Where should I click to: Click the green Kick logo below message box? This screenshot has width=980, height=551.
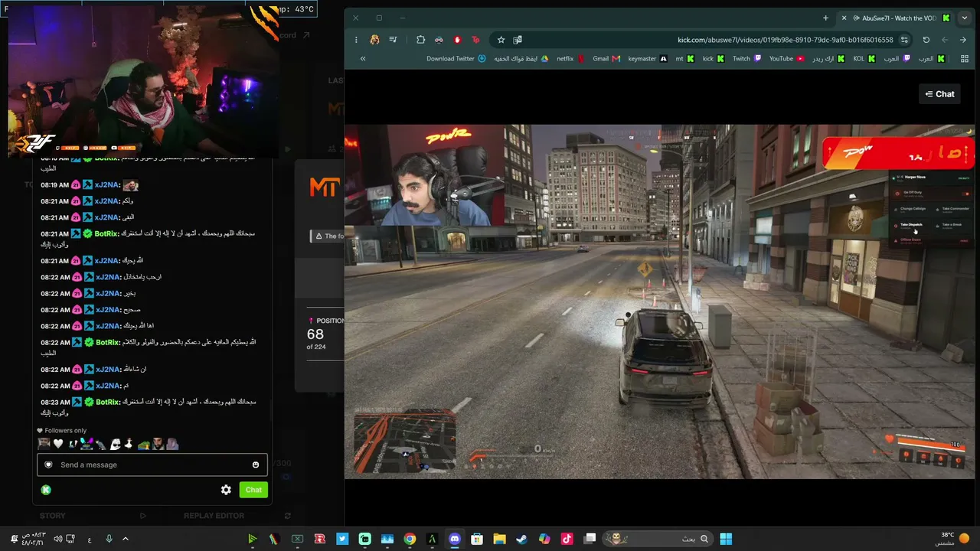click(46, 490)
